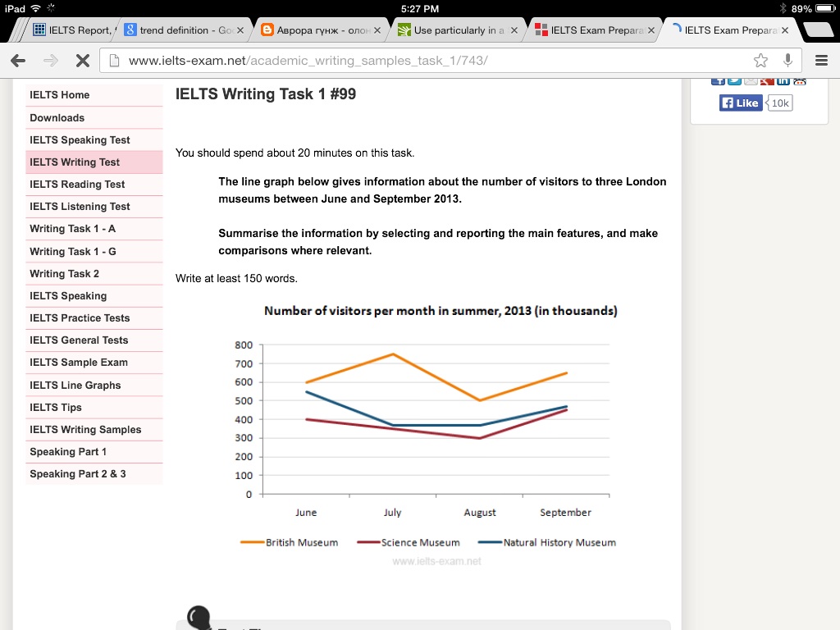Stop the page from loading
The image size is (840, 630).
pyautogui.click(x=83, y=61)
